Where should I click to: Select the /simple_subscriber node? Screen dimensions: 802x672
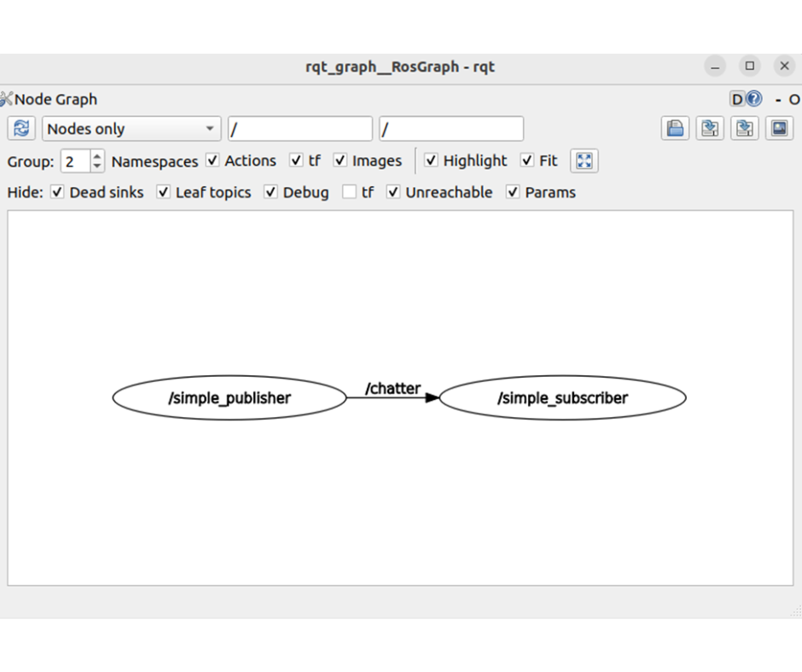tap(562, 398)
